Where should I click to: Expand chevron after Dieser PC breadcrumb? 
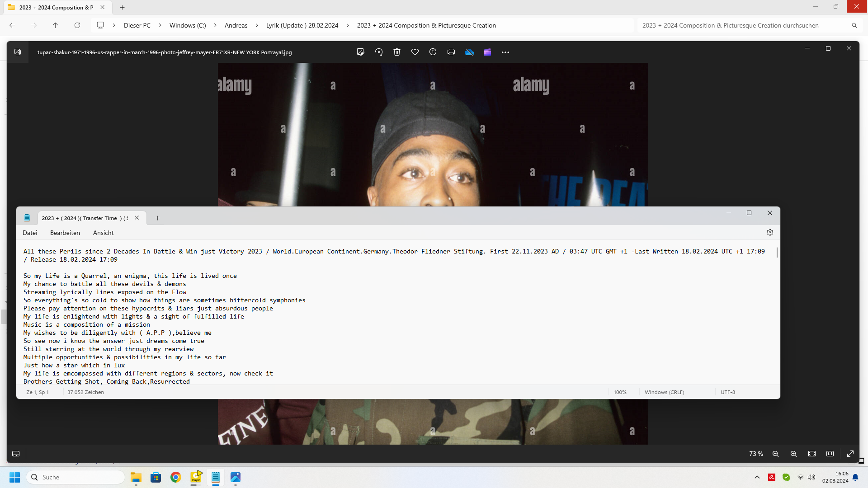(x=160, y=25)
